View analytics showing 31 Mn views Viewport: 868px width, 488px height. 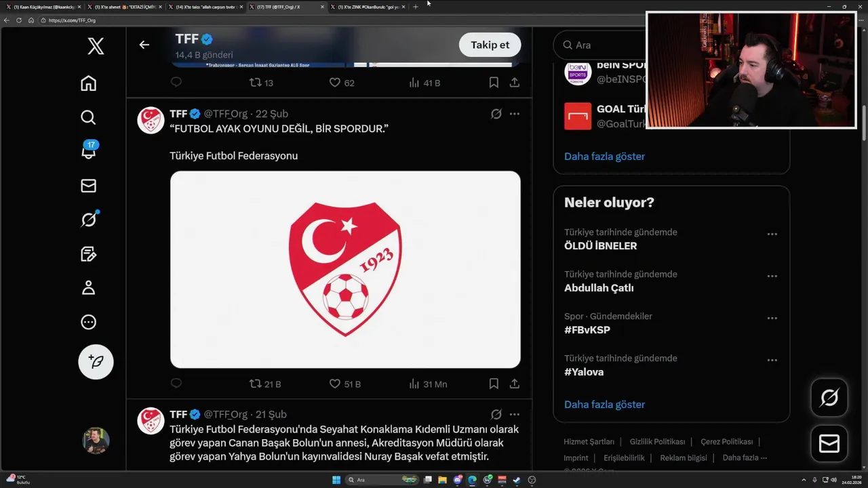[428, 384]
